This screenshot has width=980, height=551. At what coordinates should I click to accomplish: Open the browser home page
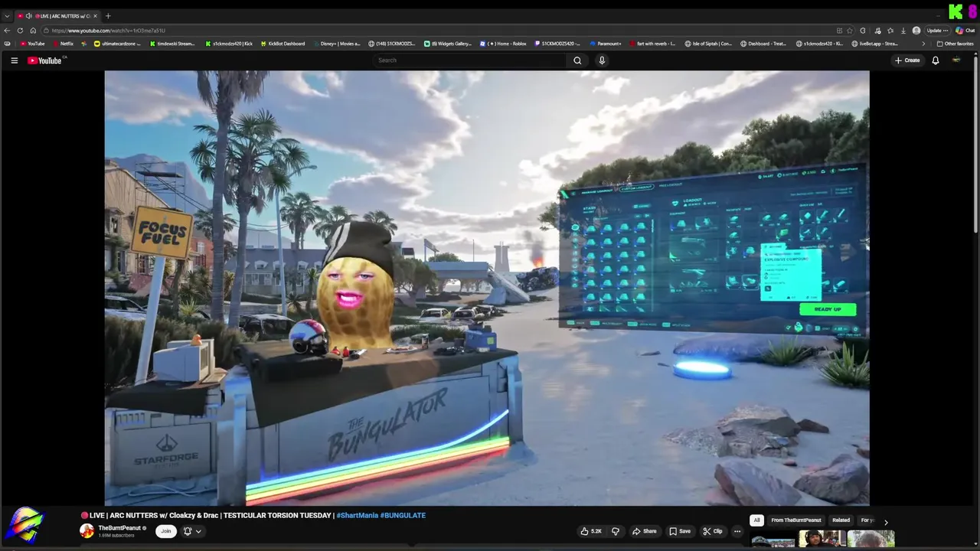click(33, 31)
